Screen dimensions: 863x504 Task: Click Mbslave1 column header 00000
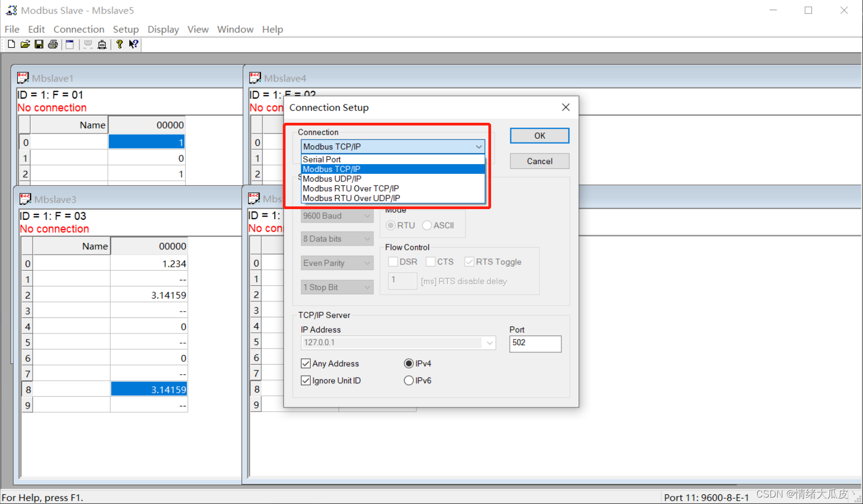pos(147,125)
